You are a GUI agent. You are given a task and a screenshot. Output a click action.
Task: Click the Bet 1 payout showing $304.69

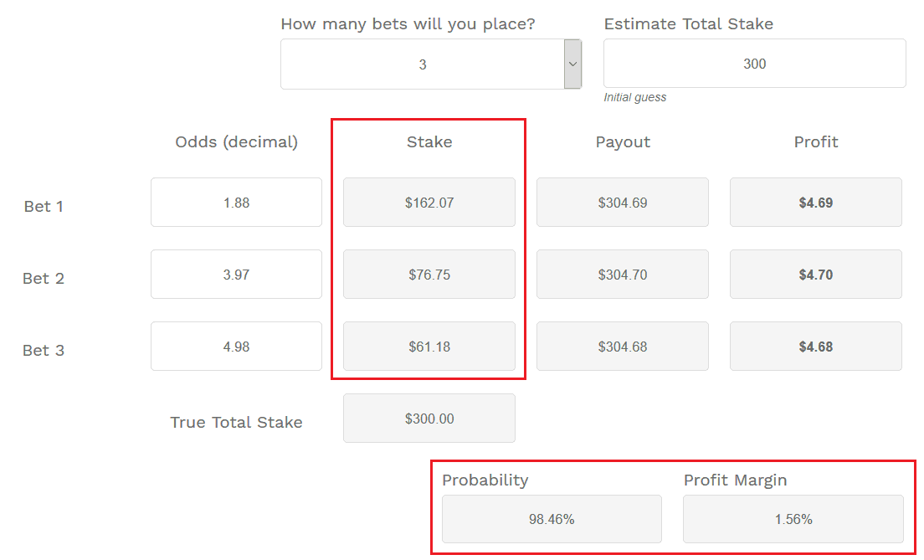click(x=622, y=202)
